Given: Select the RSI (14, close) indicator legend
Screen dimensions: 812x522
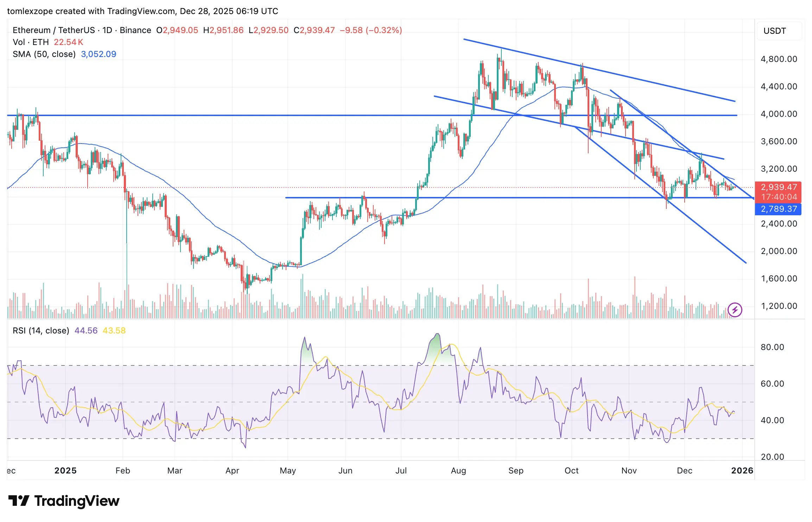Looking at the screenshot, I should pyautogui.click(x=41, y=331).
